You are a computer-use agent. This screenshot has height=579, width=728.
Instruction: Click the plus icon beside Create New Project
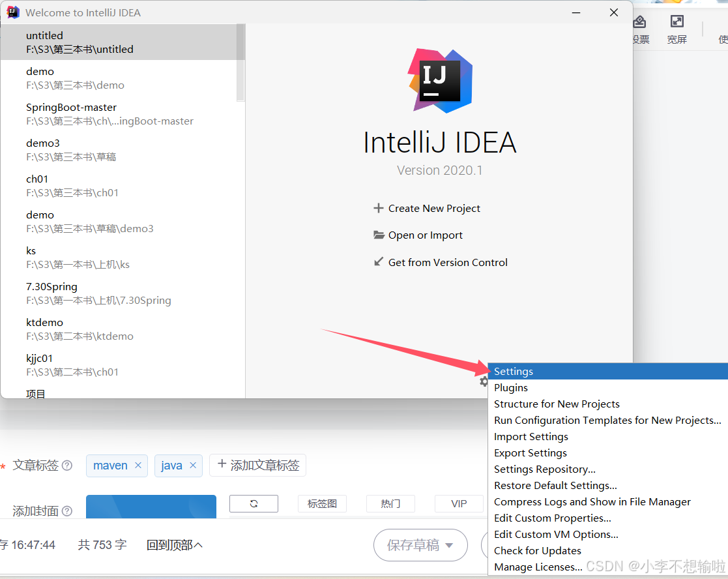(379, 208)
